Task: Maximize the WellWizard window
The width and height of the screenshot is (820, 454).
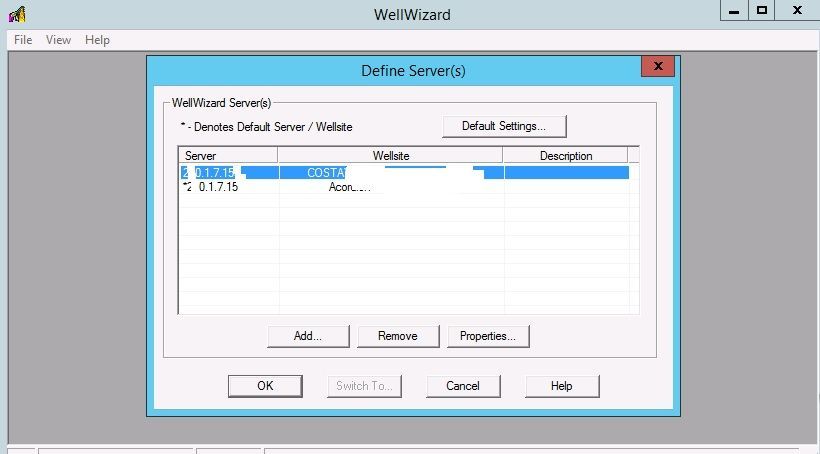Action: coord(762,10)
